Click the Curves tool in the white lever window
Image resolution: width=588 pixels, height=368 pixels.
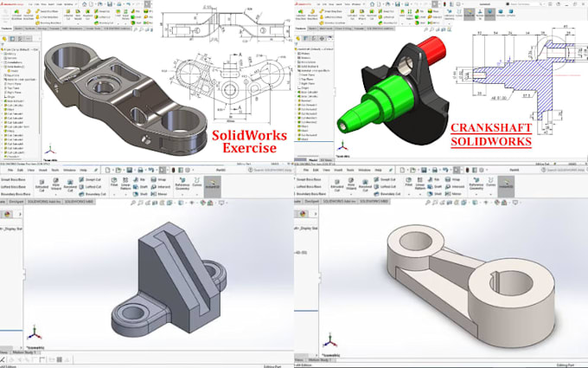491,182
